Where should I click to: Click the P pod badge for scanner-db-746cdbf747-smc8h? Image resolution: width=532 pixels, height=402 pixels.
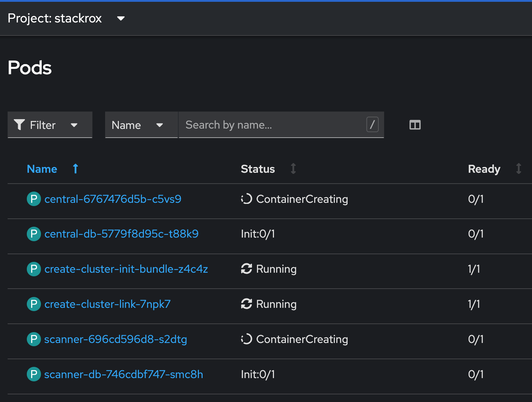(x=34, y=374)
